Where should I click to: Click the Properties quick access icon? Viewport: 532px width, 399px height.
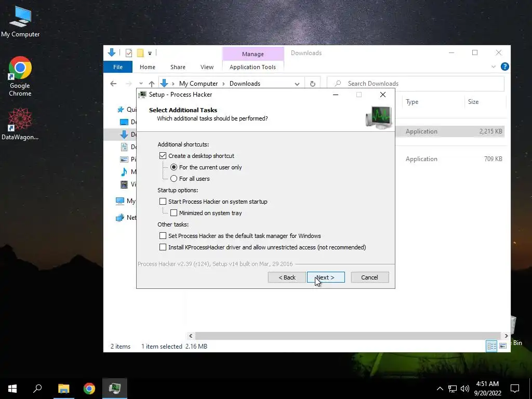(x=129, y=53)
